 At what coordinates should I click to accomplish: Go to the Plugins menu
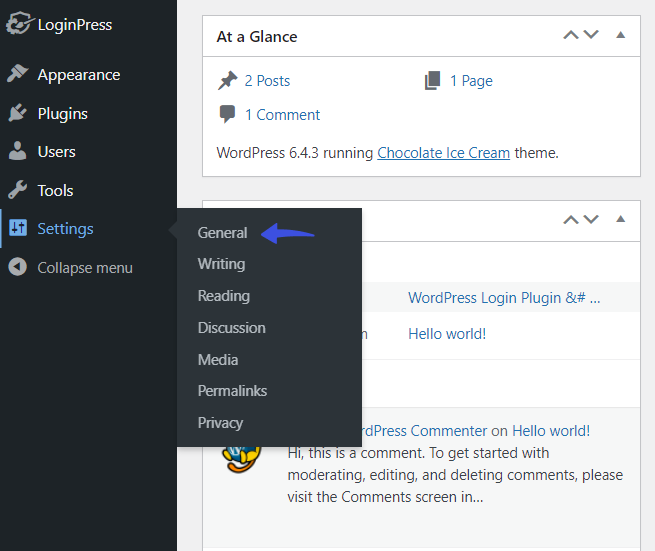point(63,114)
